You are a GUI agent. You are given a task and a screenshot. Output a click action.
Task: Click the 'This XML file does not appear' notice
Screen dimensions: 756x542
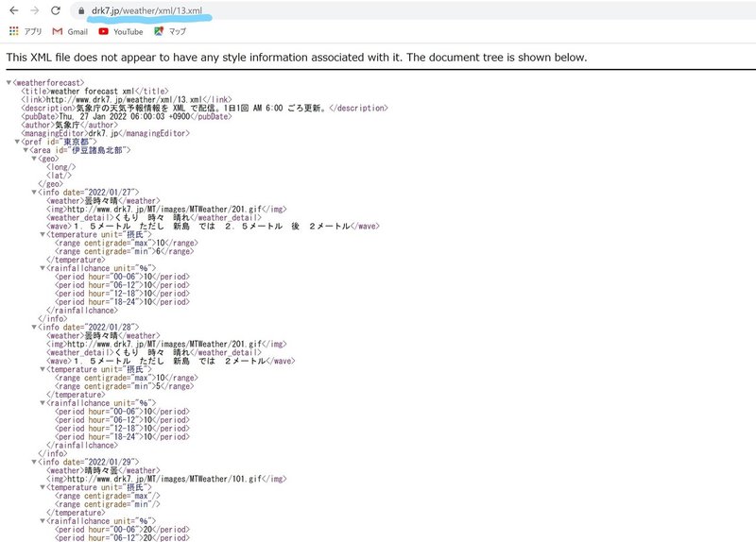click(297, 58)
